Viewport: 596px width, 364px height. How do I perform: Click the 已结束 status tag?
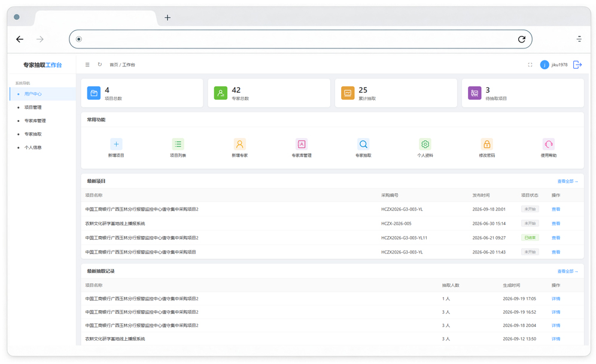(530, 238)
